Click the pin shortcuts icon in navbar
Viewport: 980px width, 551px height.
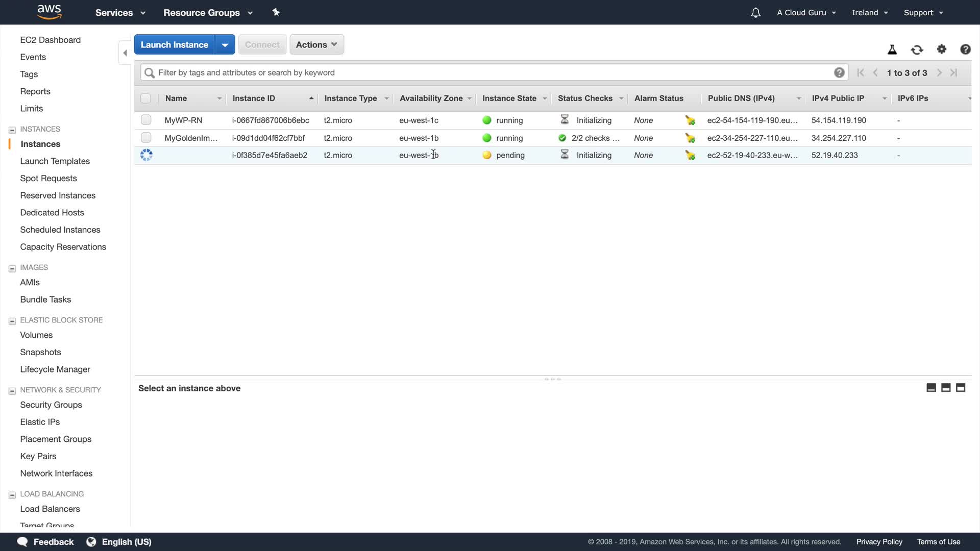coord(276,12)
